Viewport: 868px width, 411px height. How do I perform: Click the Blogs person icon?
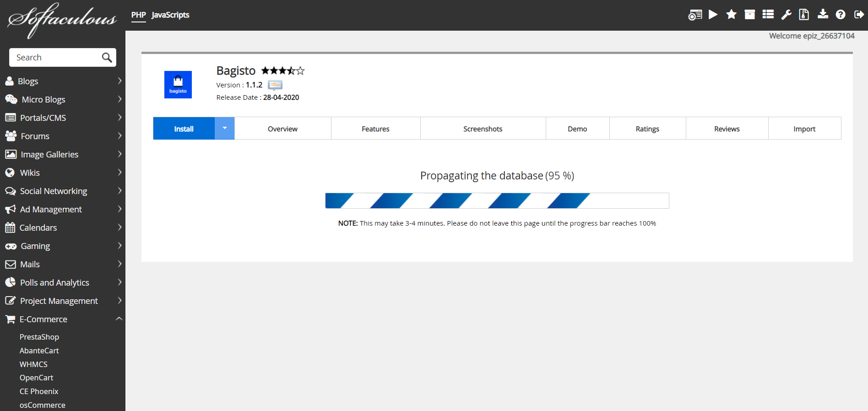click(x=9, y=81)
